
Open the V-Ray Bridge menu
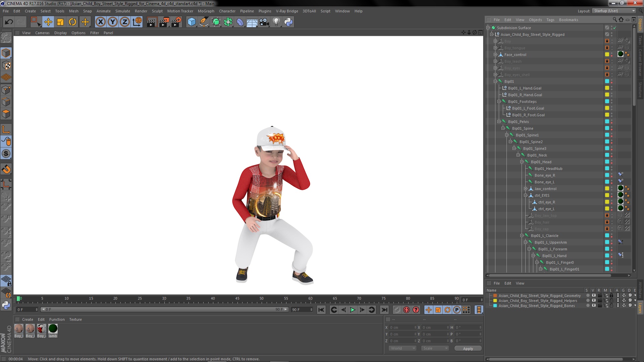point(287,11)
